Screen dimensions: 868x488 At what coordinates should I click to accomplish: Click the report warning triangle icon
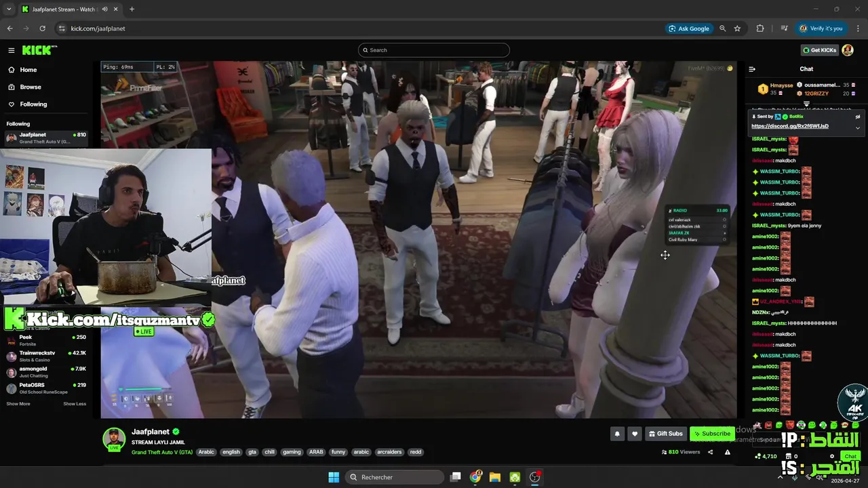[x=728, y=452]
